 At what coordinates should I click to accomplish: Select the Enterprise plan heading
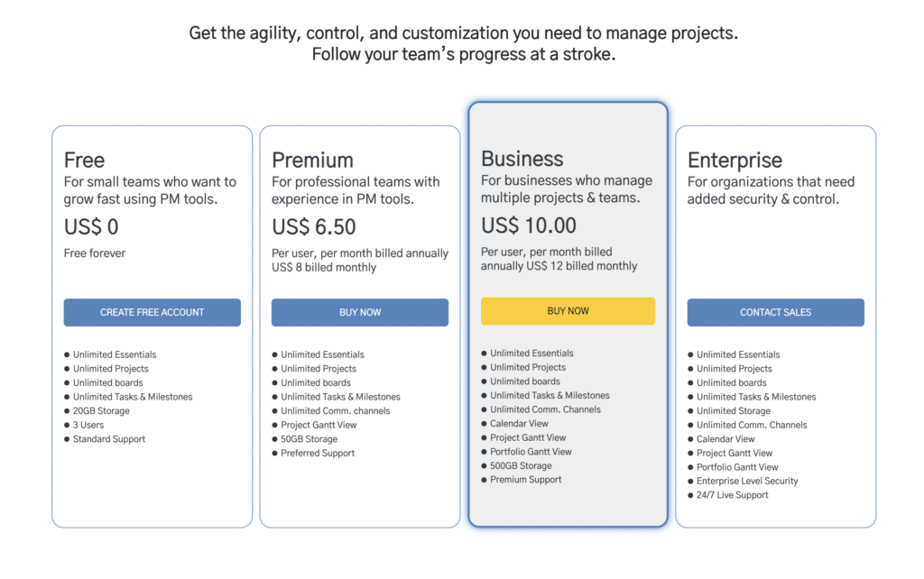tap(735, 161)
